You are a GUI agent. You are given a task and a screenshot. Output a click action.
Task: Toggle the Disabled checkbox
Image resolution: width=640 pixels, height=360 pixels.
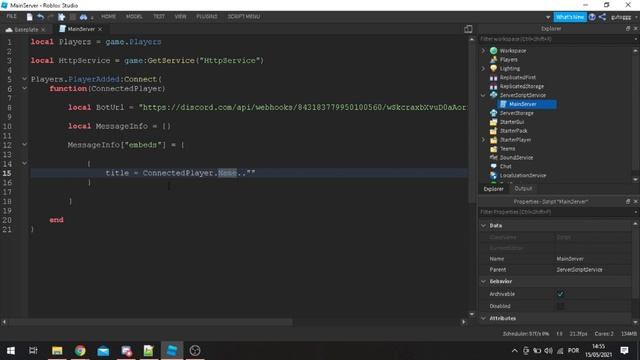[x=560, y=306]
